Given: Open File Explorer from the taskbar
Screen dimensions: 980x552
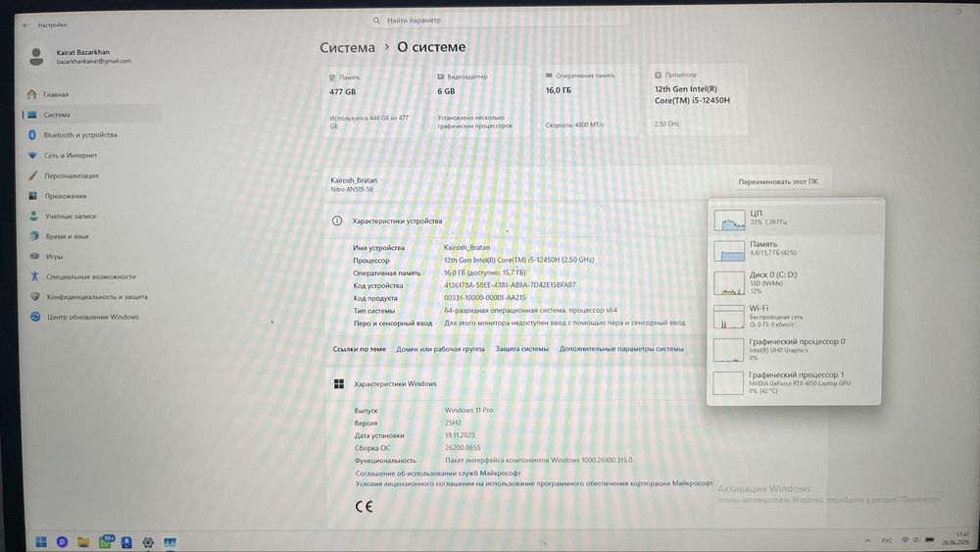Looking at the screenshot, I should 83,542.
